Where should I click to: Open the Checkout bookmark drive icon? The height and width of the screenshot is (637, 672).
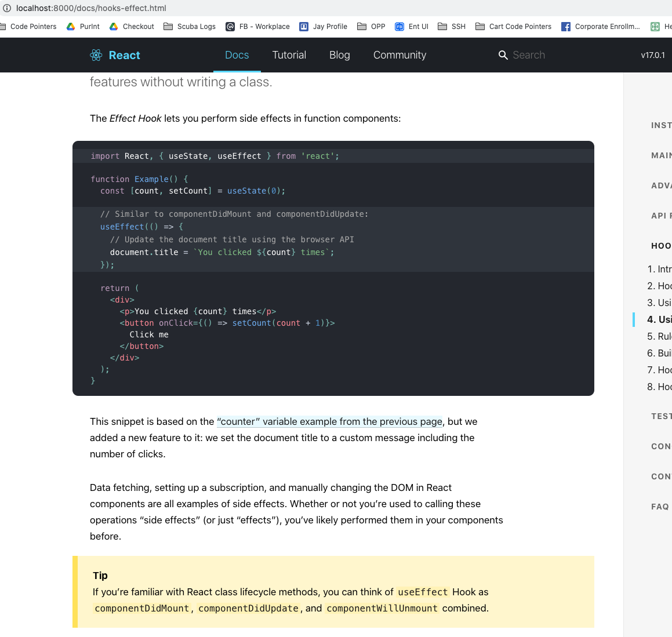[x=114, y=27]
